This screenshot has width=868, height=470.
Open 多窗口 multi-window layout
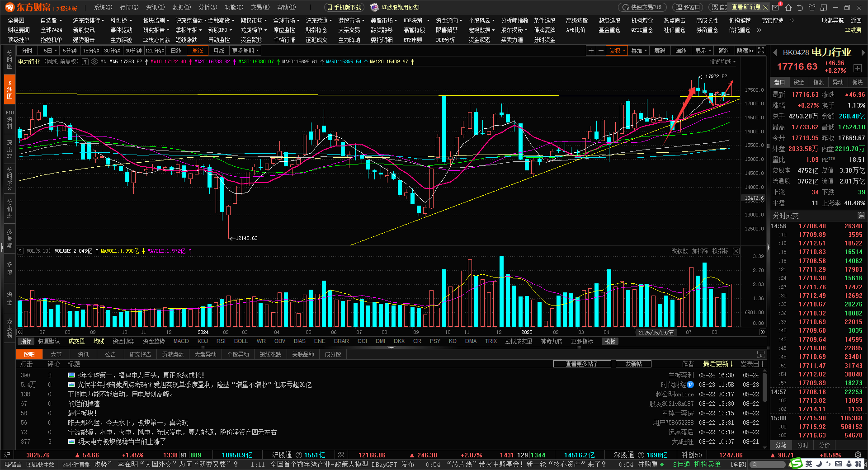pyautogui.click(x=688, y=7)
